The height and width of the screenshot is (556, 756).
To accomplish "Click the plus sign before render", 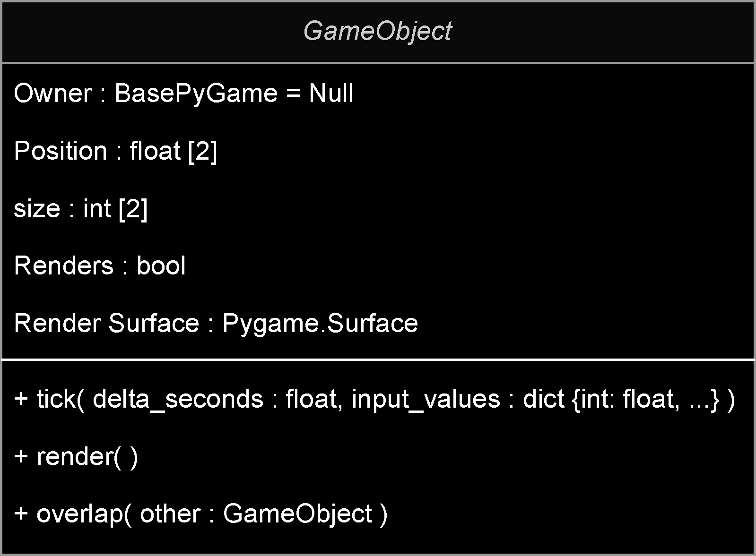I will click(21, 456).
